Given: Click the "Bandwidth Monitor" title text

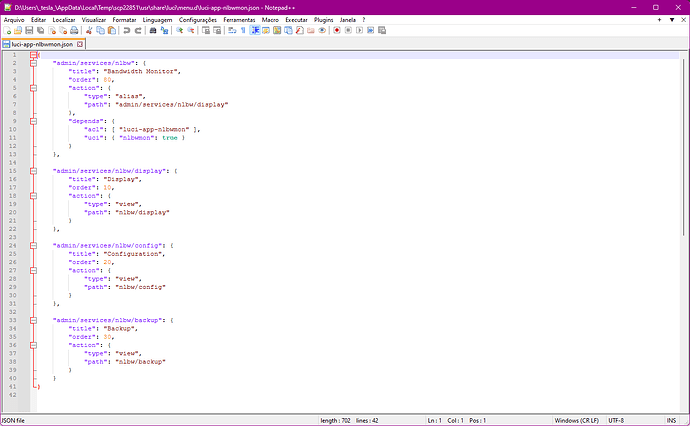Looking at the screenshot, I should click(142, 71).
